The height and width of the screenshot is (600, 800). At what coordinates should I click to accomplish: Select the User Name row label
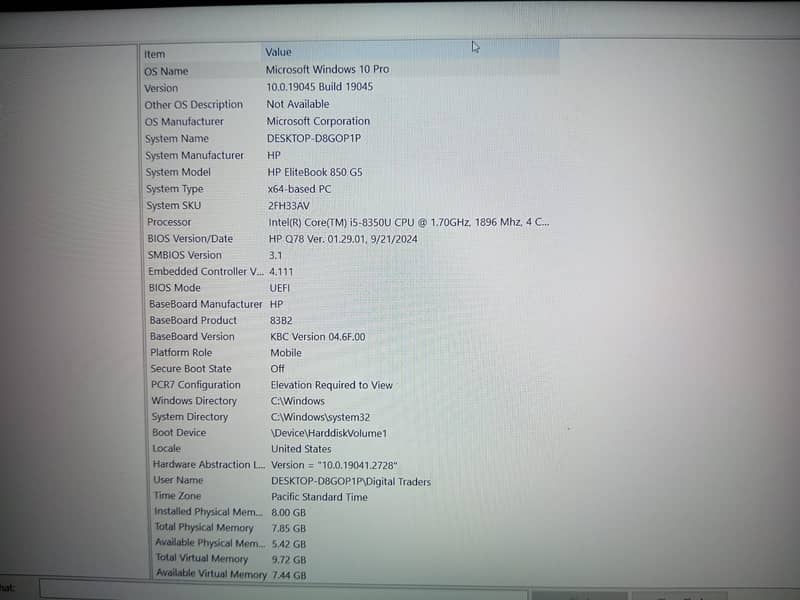click(x=178, y=480)
